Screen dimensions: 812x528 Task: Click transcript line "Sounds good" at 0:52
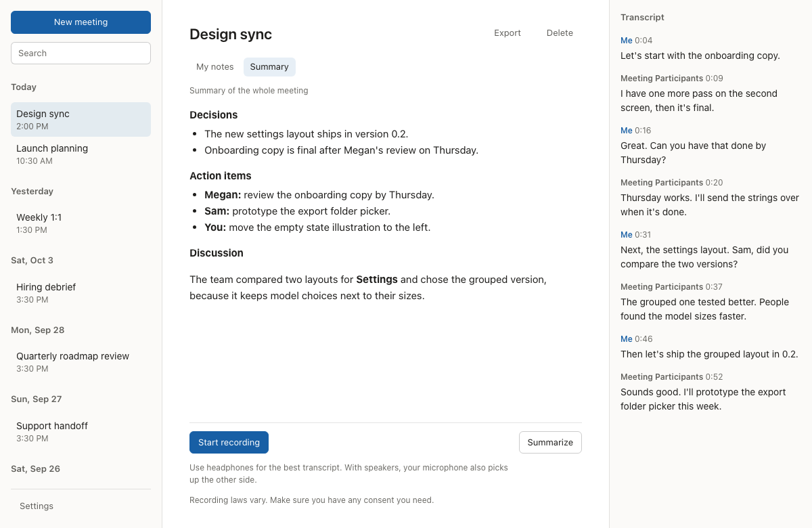coord(703,399)
